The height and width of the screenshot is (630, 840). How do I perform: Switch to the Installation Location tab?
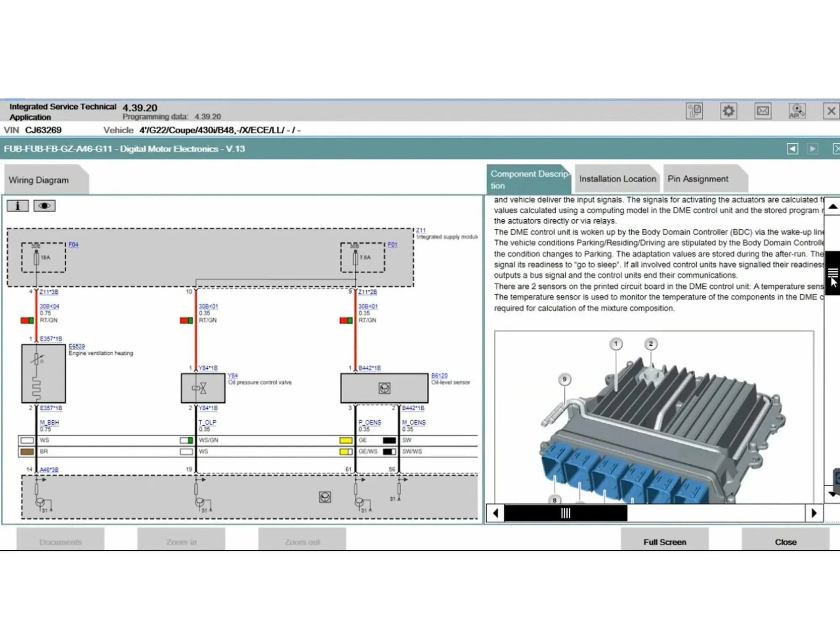click(x=617, y=179)
